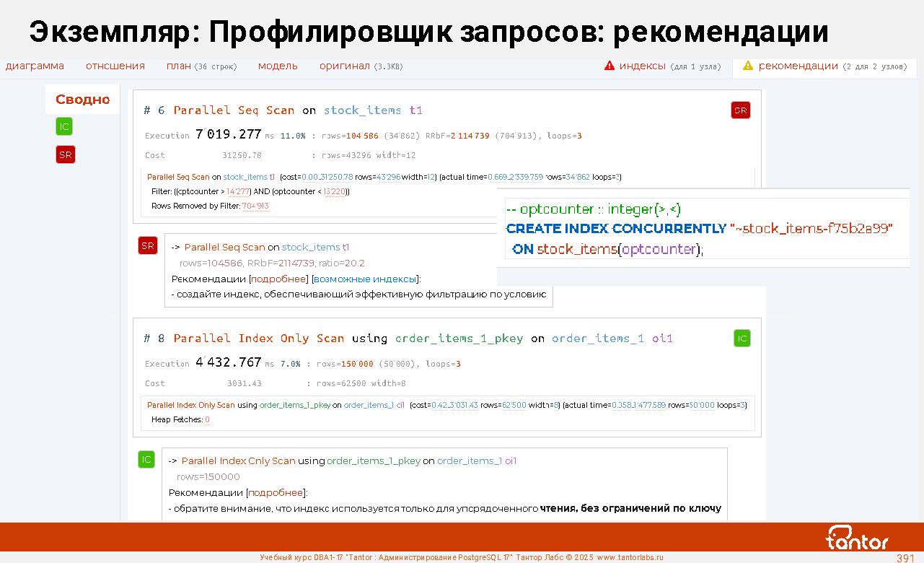Image resolution: width=924 pixels, height=563 pixels.
Task: Open the модель tab
Action: (x=278, y=66)
